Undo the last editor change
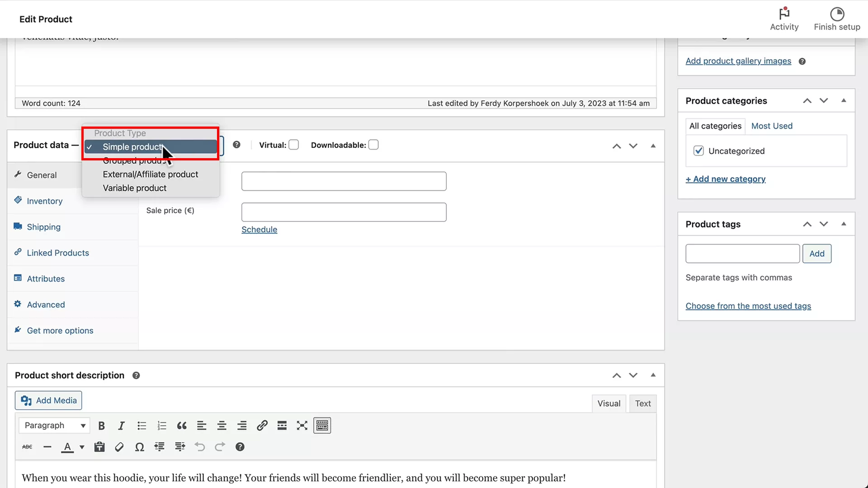868x488 pixels. pyautogui.click(x=200, y=447)
